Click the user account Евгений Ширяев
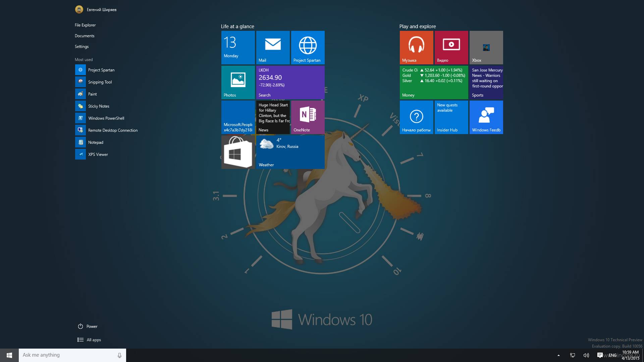This screenshot has width=644, height=362. 96,9
